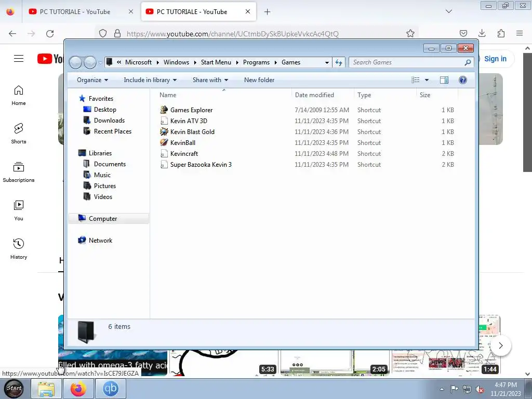Select the KevinBall shortcut icon
This screenshot has height=399, width=532.
(164, 142)
